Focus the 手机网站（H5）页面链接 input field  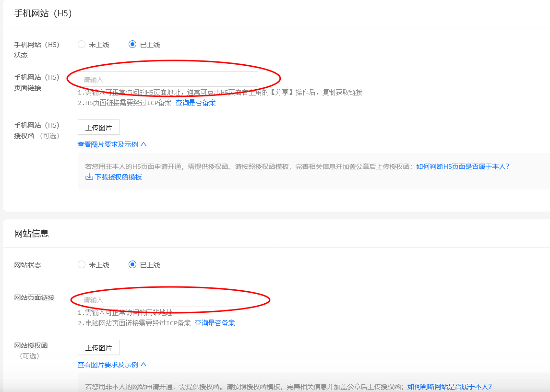click(167, 79)
